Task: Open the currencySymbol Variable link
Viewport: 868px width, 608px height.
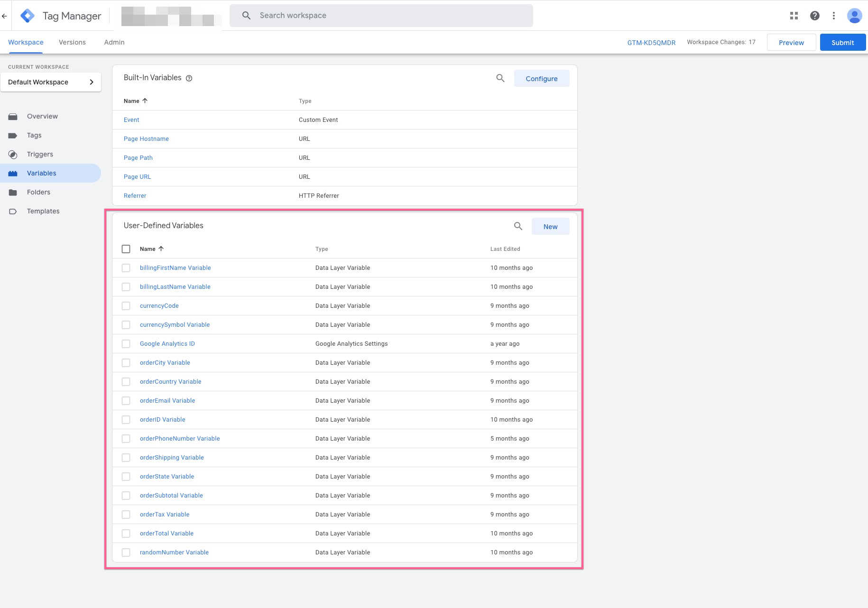Action: [175, 325]
